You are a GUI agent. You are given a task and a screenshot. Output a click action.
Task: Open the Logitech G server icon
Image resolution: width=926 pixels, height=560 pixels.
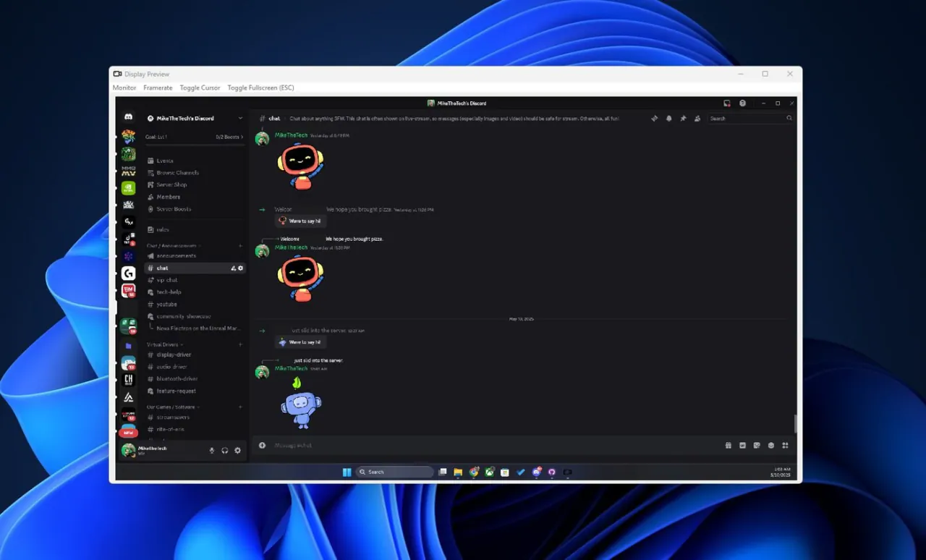(x=128, y=273)
